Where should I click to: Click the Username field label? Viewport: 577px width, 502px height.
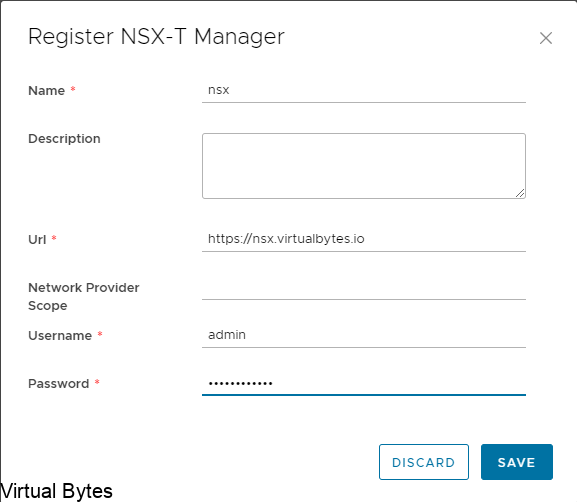pyautogui.click(x=60, y=336)
